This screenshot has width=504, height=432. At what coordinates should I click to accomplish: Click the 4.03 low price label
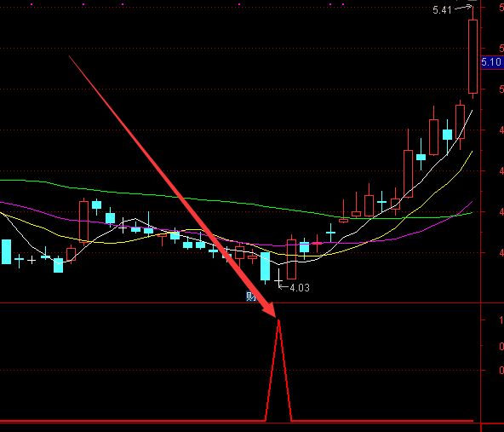pyautogui.click(x=300, y=287)
